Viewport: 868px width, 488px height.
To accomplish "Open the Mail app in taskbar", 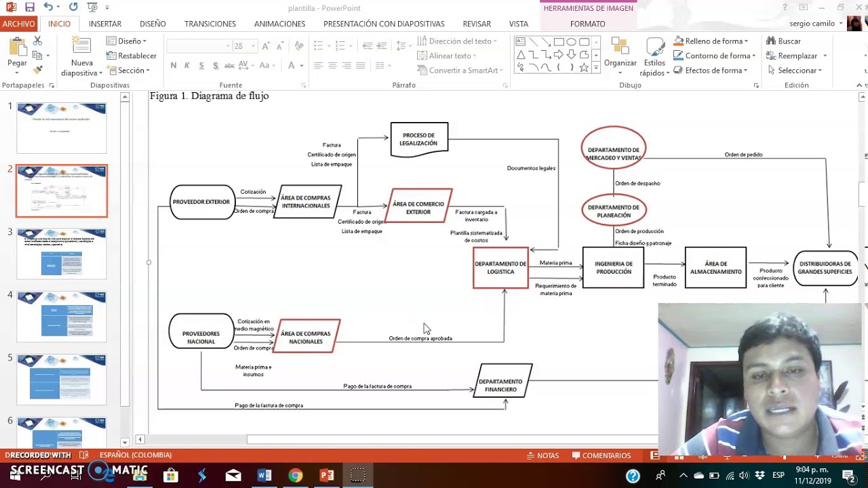I will coord(233,476).
